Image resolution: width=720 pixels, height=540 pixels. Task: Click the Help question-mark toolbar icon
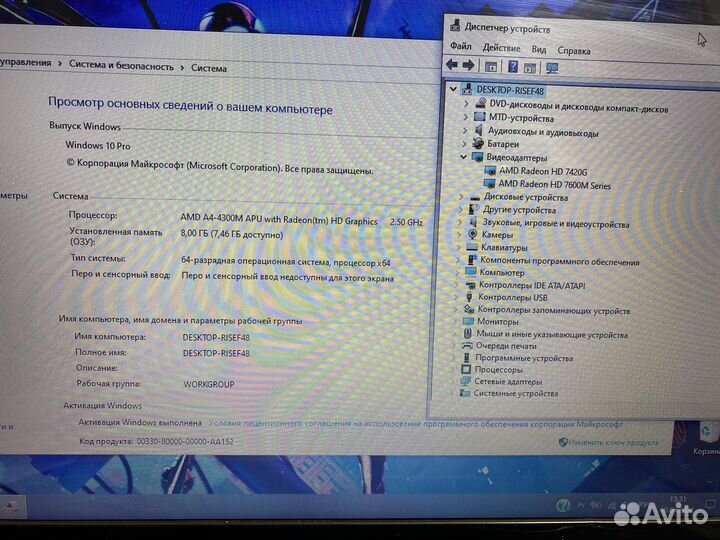tap(512, 67)
